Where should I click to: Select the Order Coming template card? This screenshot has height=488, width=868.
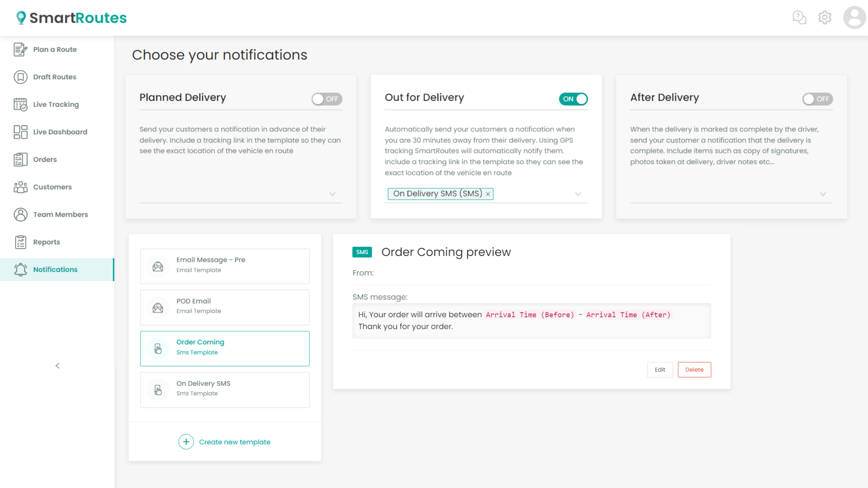click(225, 349)
